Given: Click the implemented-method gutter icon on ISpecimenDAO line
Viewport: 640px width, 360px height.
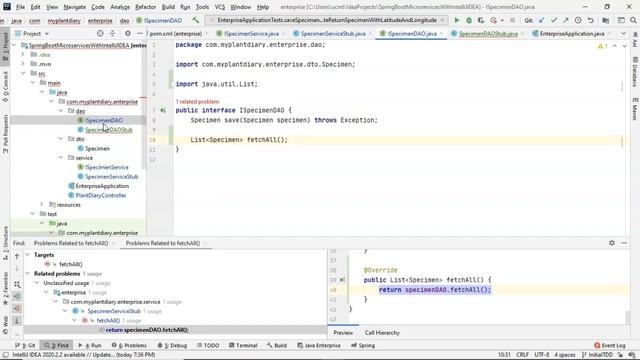Looking at the screenshot, I should pos(163,110).
